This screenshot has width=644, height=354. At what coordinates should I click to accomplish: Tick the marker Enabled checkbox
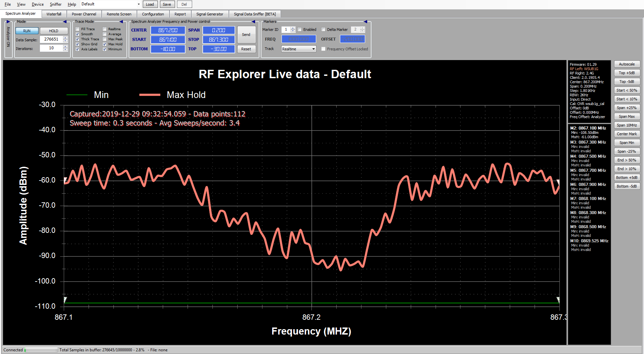pos(300,30)
